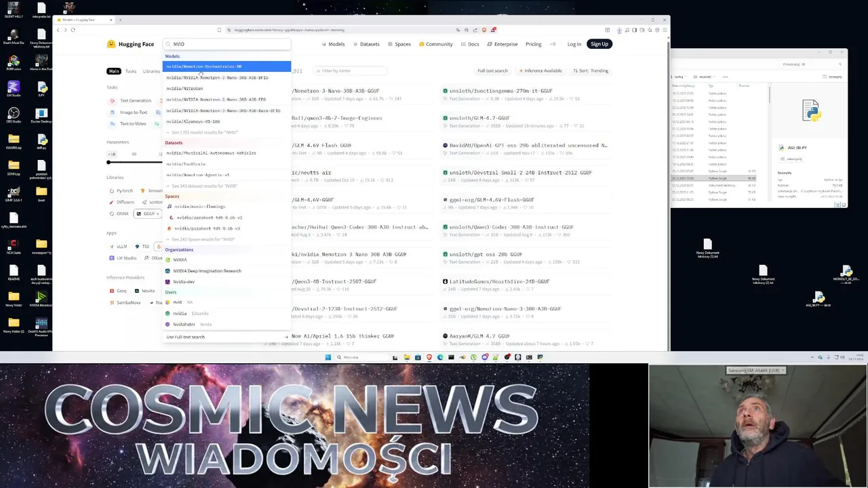Click the Windows Start button on taskbar
Image resolution: width=868 pixels, height=488 pixels.
coord(328,357)
